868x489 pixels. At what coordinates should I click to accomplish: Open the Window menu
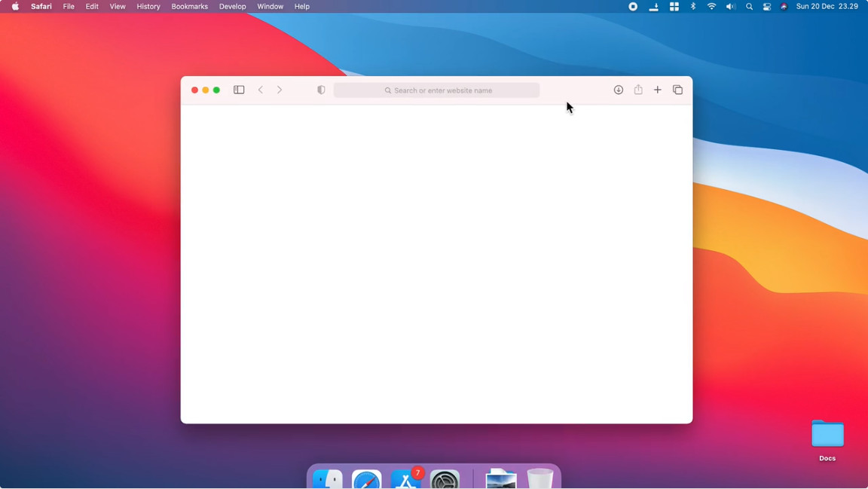270,7
